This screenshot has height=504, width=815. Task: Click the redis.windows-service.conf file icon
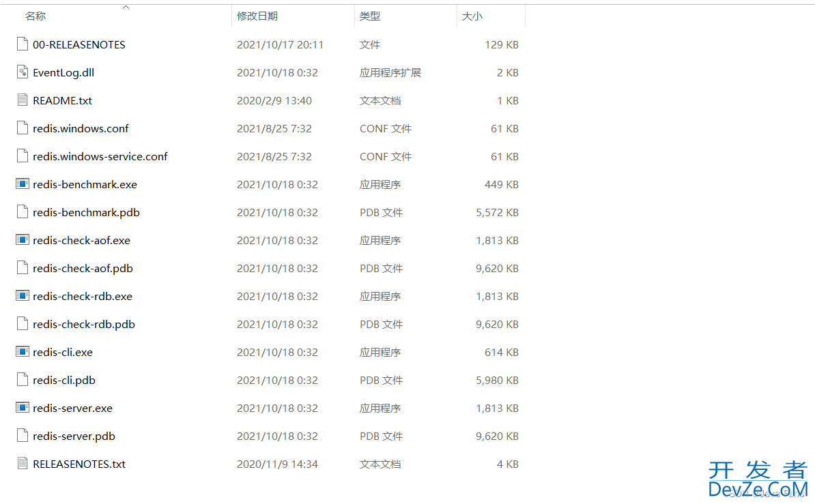(23, 156)
